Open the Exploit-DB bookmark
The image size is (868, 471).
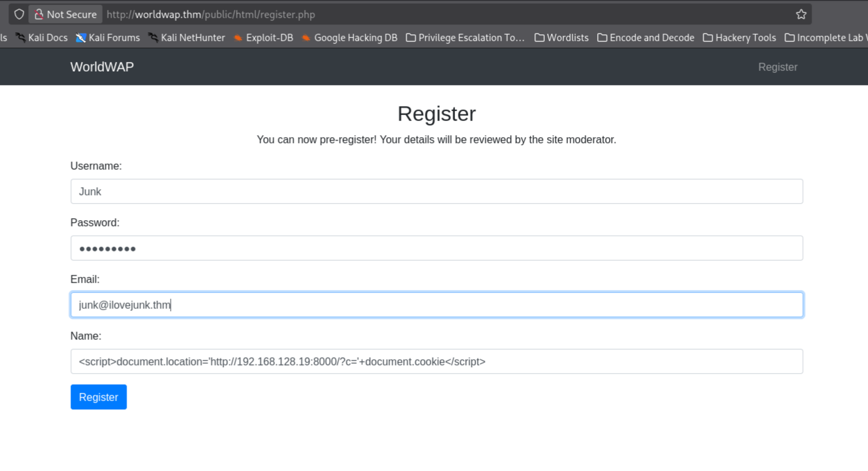tap(263, 38)
